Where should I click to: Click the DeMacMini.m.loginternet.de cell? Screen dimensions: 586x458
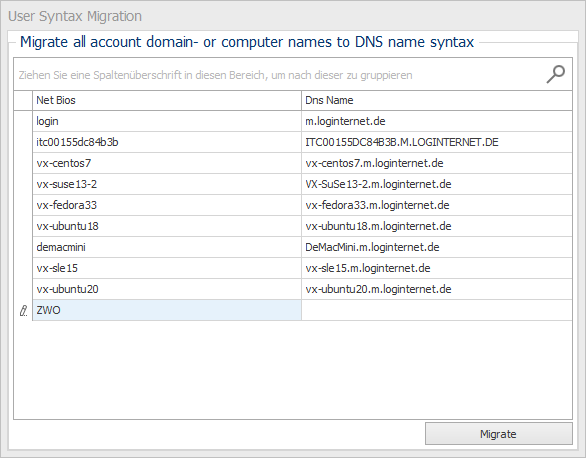[437, 247]
